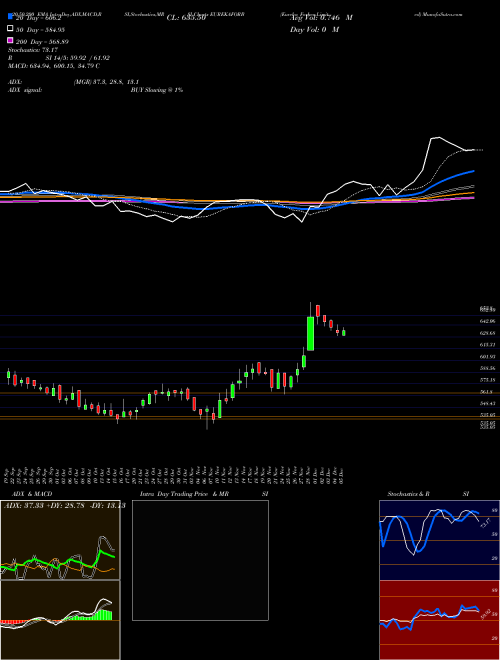Screen dimensions: 500x660
Task: Click the 'ADX: 37.33 +DY: 28.78' header text
Action: pyautogui.click(x=44, y=505)
